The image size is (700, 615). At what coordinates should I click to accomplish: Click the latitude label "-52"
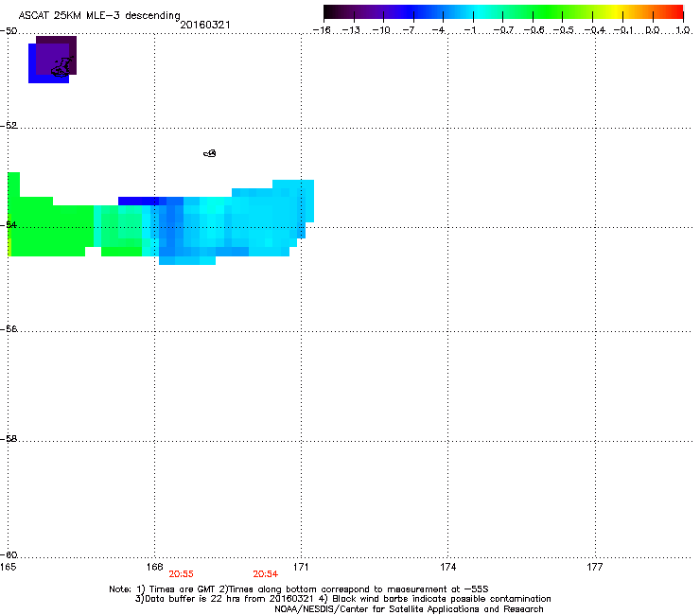[9, 126]
